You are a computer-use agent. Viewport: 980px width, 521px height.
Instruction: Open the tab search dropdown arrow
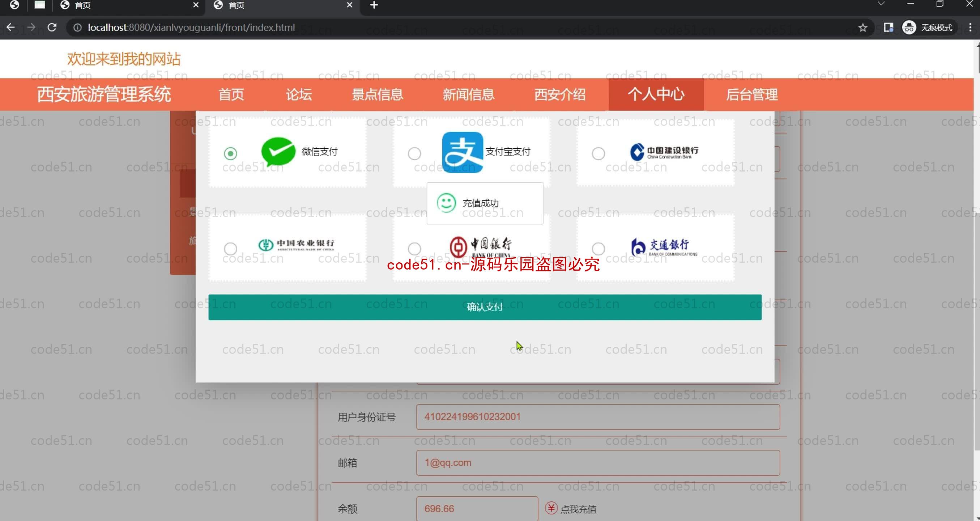click(x=881, y=4)
